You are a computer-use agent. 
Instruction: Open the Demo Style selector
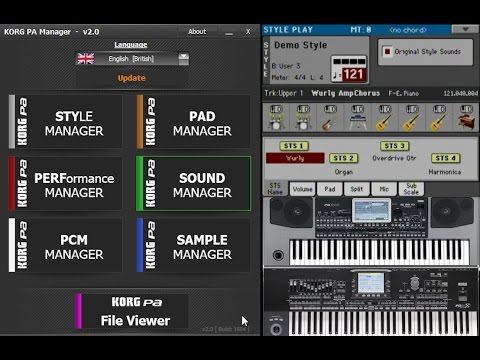(x=300, y=45)
